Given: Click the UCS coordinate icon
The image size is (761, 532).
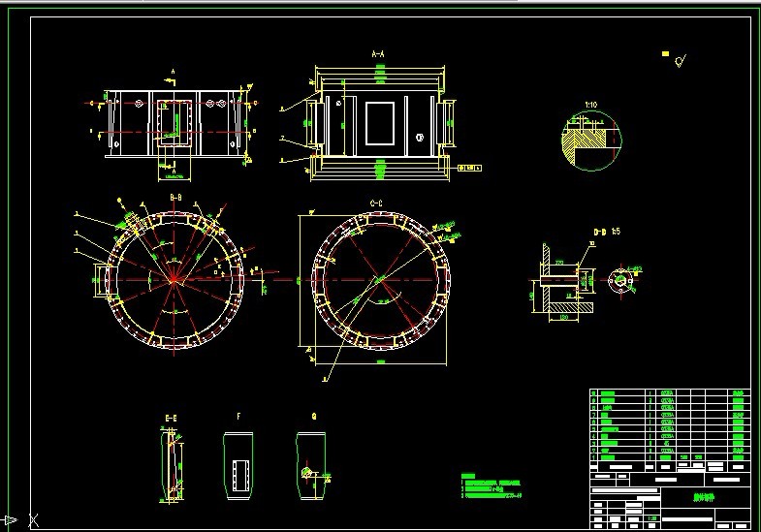Looking at the screenshot, I should click(18, 520).
